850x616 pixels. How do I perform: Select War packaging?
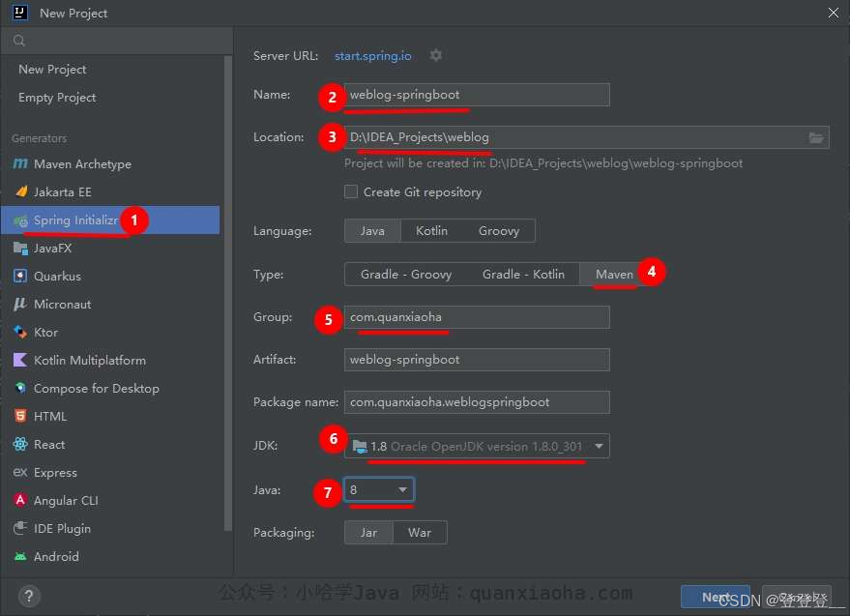[420, 533]
